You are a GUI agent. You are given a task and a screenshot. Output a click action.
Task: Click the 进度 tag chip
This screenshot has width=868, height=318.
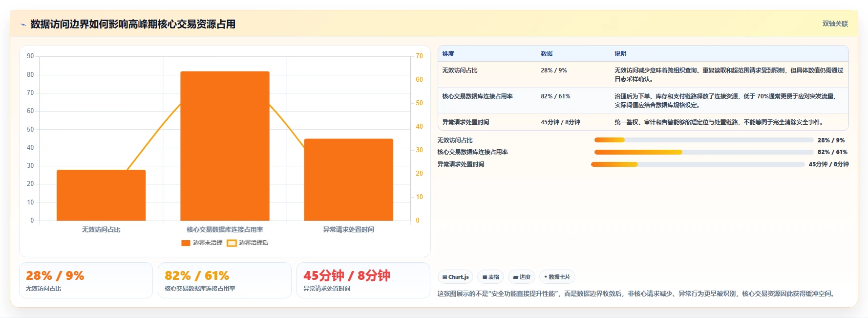pos(522,277)
